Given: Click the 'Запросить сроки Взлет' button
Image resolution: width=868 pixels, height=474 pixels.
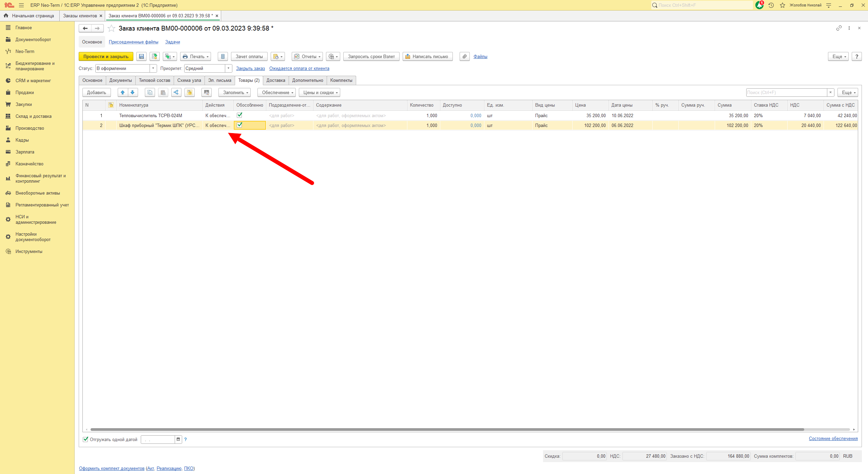Looking at the screenshot, I should (371, 56).
